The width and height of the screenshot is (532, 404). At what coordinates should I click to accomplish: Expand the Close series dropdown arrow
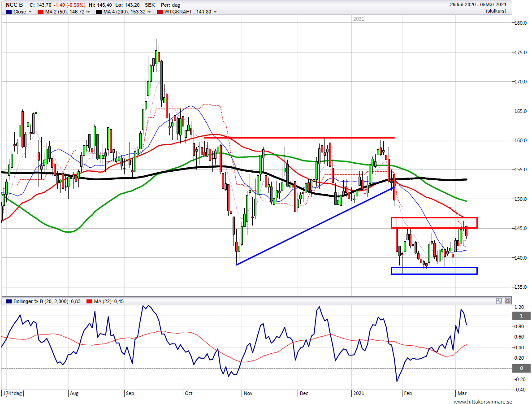pyautogui.click(x=30, y=12)
